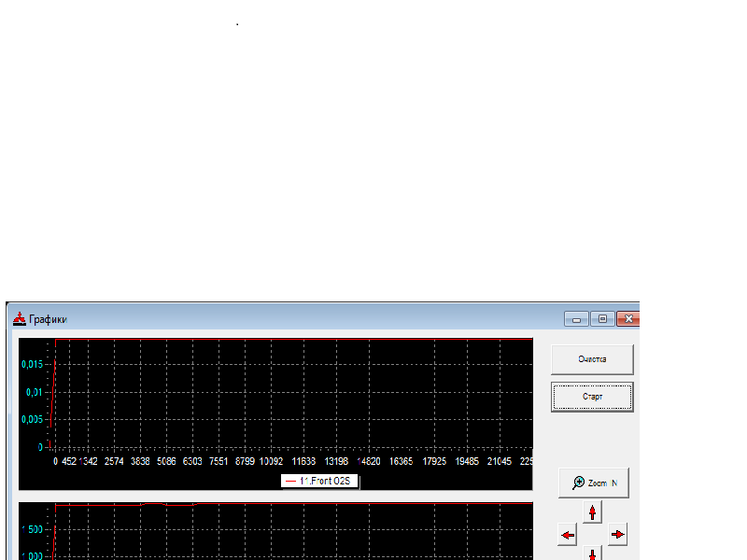This screenshot has width=747, height=560.
Task: Click the 10092 x-axis label
Action: (271, 461)
